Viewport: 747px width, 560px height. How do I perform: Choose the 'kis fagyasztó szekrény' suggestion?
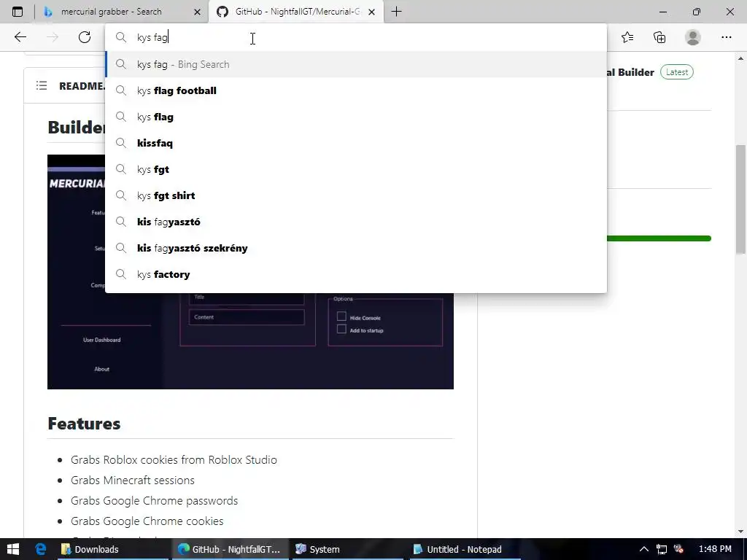[x=356, y=248]
